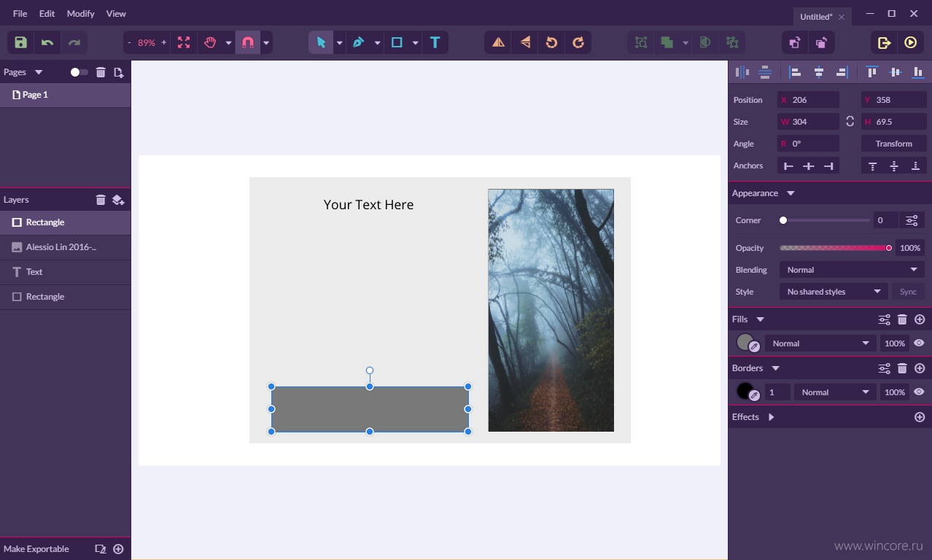Open the snapping options dropdown arrow

(x=266, y=43)
